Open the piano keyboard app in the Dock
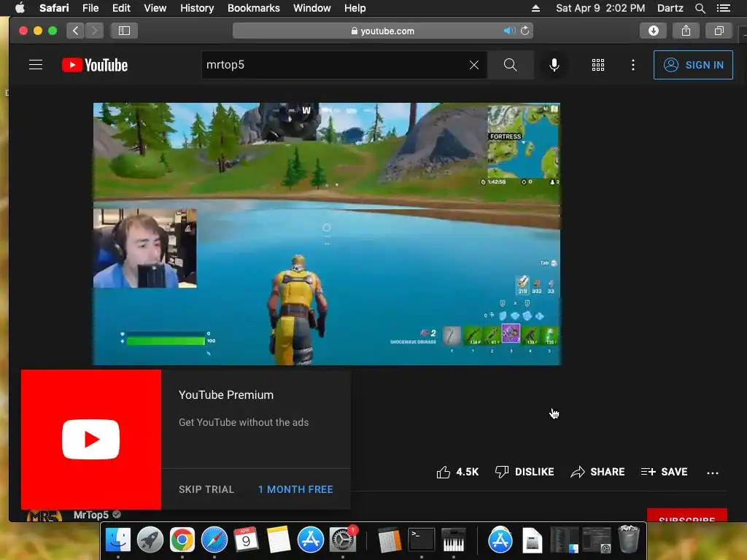 [x=454, y=540]
